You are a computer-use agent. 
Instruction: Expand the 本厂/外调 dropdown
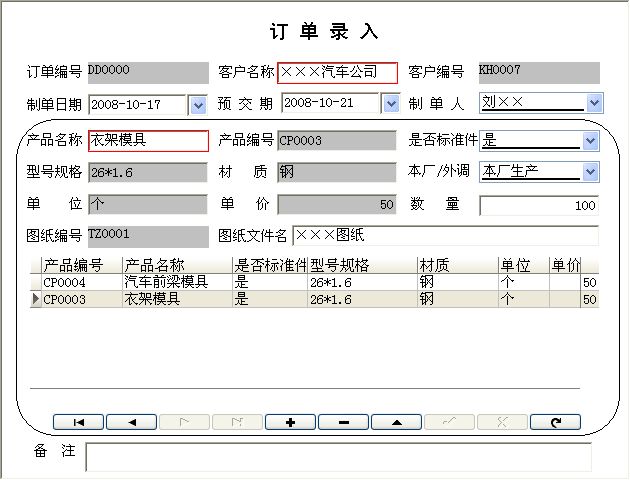590,172
